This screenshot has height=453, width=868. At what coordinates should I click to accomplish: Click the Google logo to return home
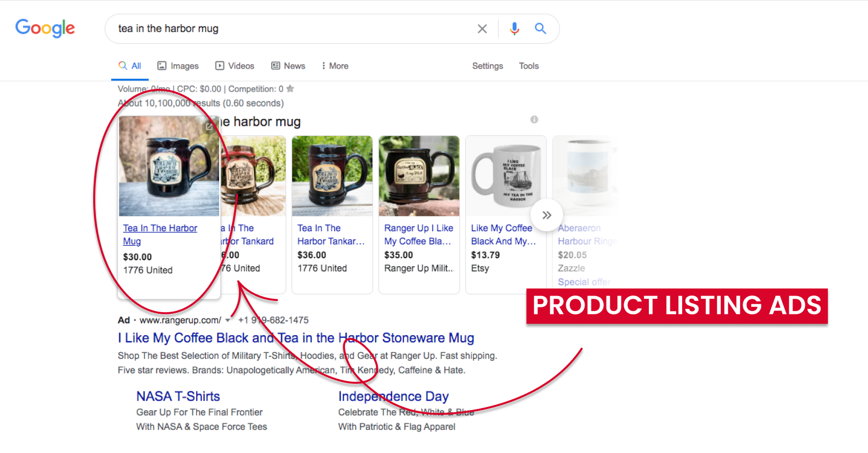click(x=45, y=28)
